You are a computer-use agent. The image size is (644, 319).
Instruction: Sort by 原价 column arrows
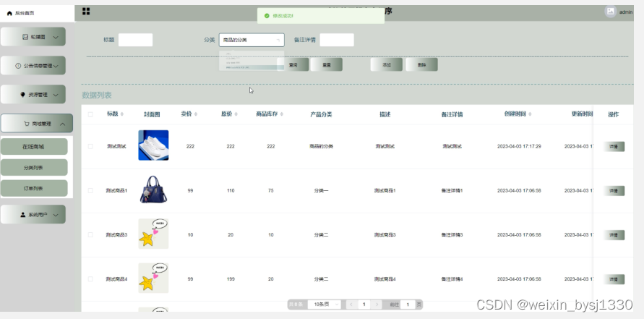[x=236, y=114]
